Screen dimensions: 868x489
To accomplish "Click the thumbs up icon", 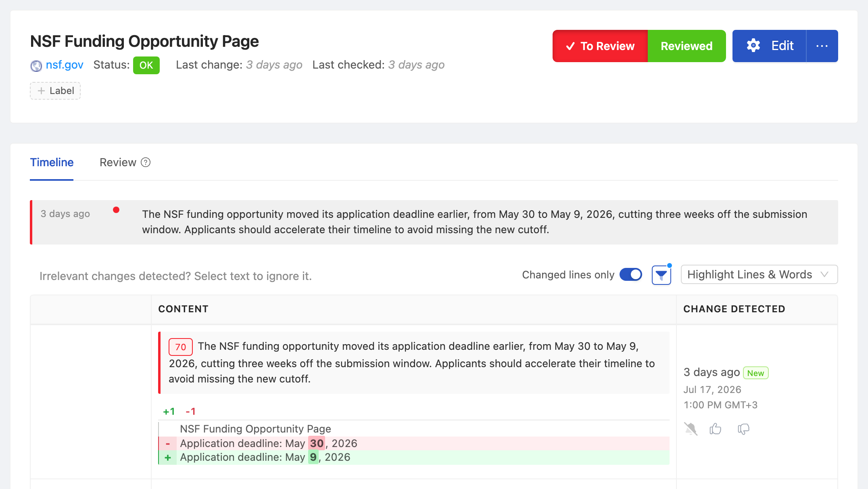I will point(716,428).
